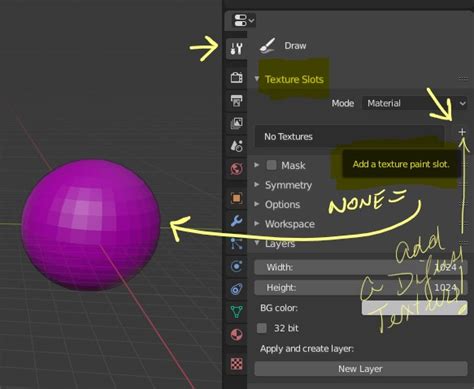The width and height of the screenshot is (474, 389).
Task: Open the Object Constraints tab
Action: (236, 289)
